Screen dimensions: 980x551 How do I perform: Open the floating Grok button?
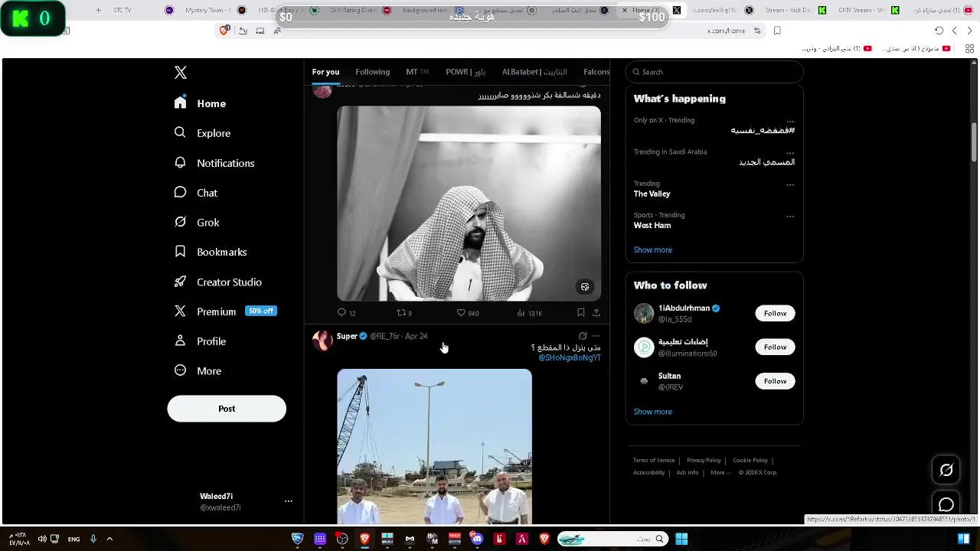946,470
